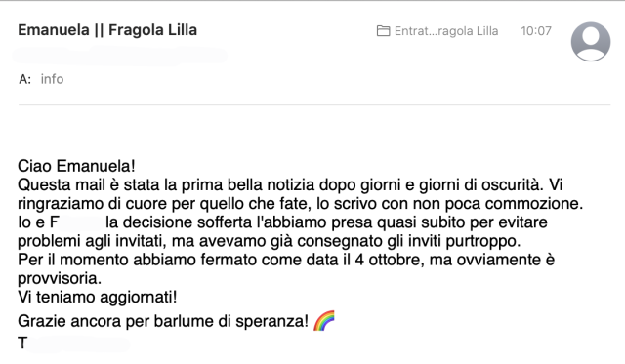Click the blurred name after 'Io e F'
Image resolution: width=625 pixels, height=364 pixels.
pyautogui.click(x=81, y=222)
